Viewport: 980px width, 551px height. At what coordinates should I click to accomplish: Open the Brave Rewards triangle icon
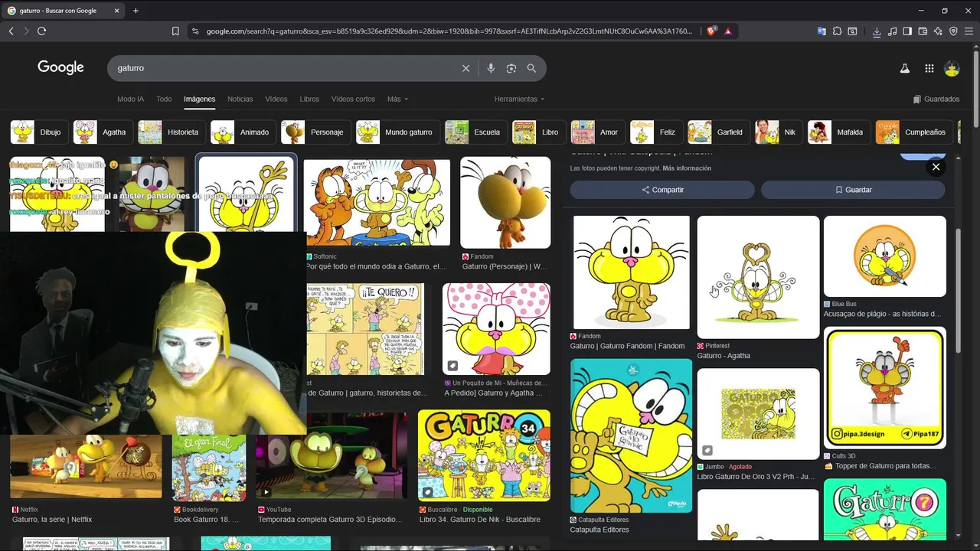728,31
